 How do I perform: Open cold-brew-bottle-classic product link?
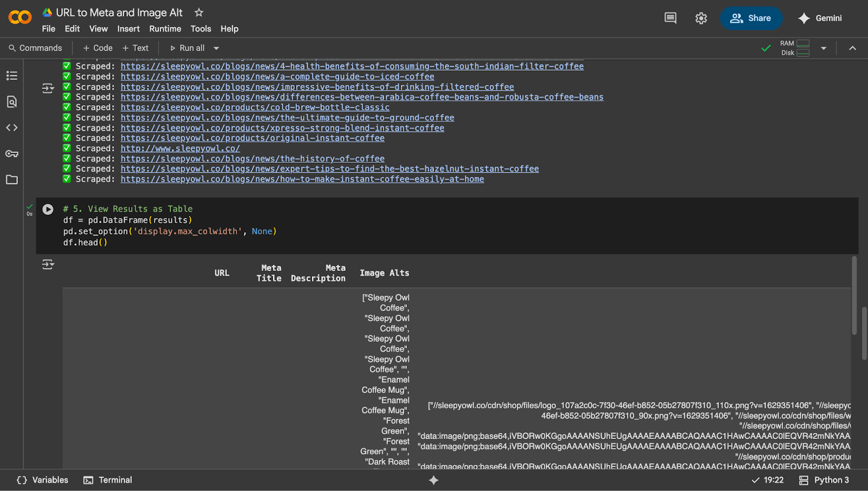pos(255,107)
